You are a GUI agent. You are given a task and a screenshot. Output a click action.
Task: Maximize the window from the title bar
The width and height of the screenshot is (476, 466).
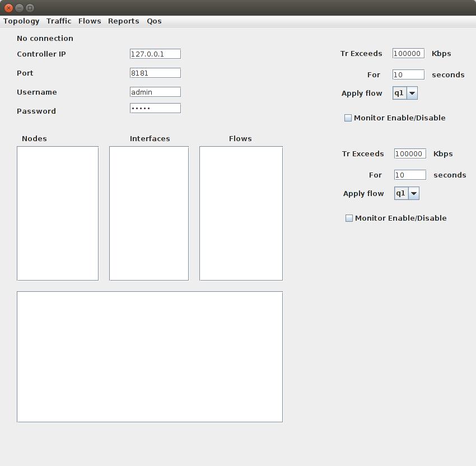30,8
